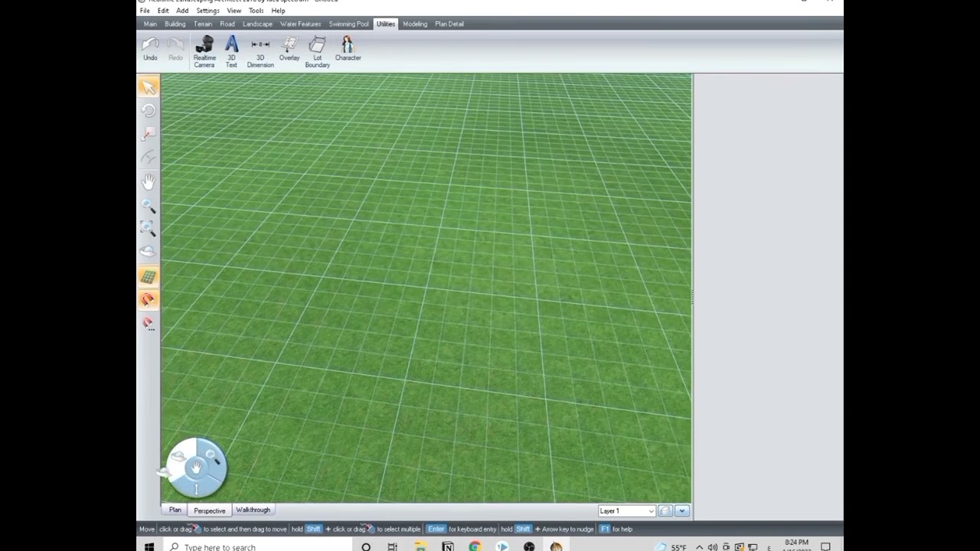Expand the blue arrow button beside layers
Screen dimensions: 980x551
click(x=681, y=511)
